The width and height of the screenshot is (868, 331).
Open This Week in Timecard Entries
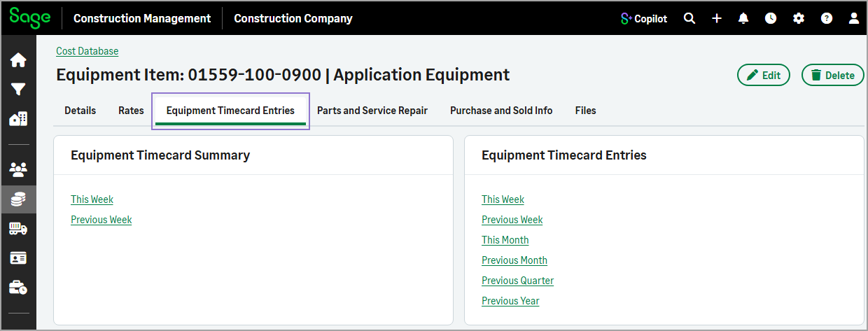pyautogui.click(x=503, y=199)
